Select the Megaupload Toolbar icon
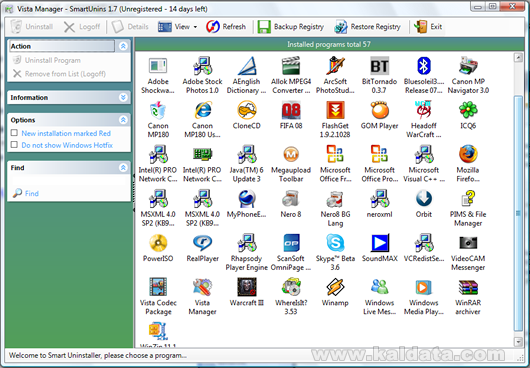The image size is (530, 368). click(291, 154)
